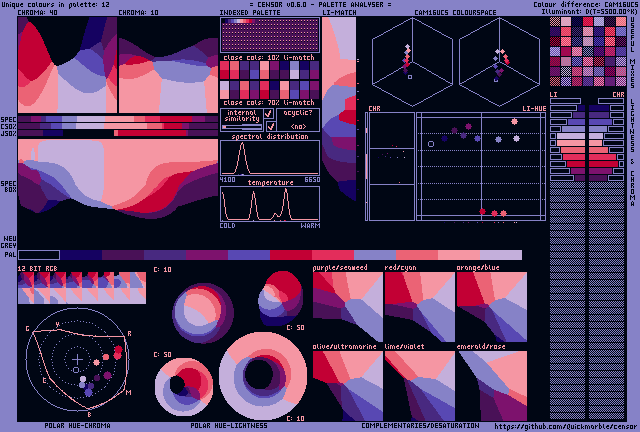Click 'close cols: 10% li-match' caption

(x=269, y=58)
